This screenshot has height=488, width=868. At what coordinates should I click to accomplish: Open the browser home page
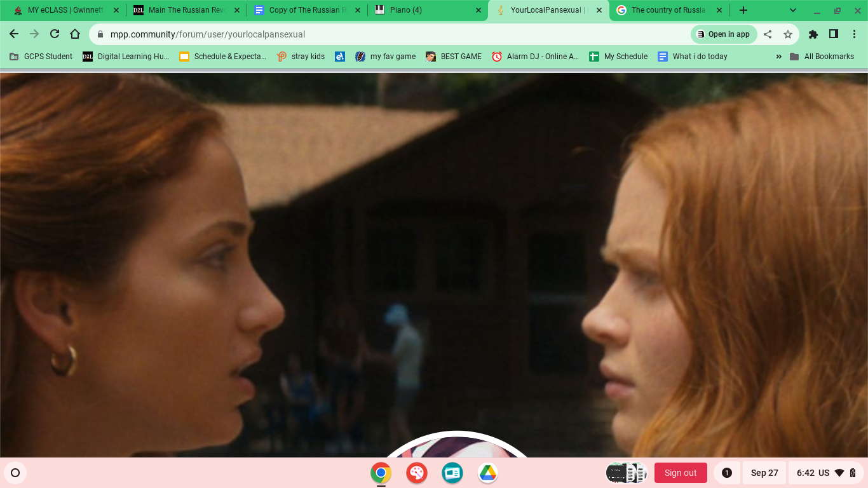point(75,34)
